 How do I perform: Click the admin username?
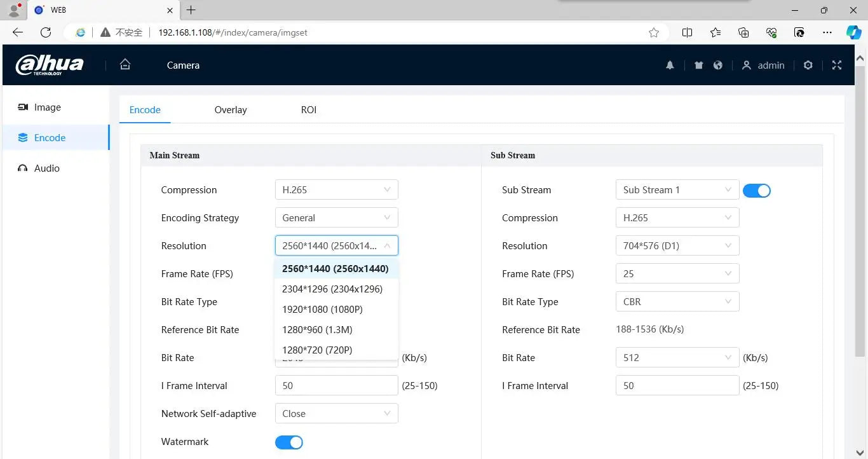click(771, 65)
